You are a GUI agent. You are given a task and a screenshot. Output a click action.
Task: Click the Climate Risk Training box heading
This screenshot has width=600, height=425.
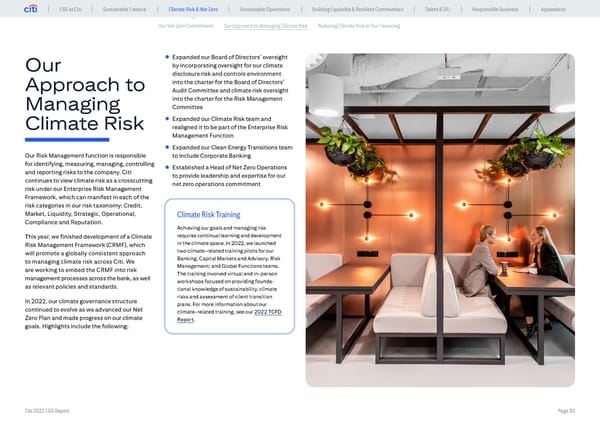coord(207,215)
